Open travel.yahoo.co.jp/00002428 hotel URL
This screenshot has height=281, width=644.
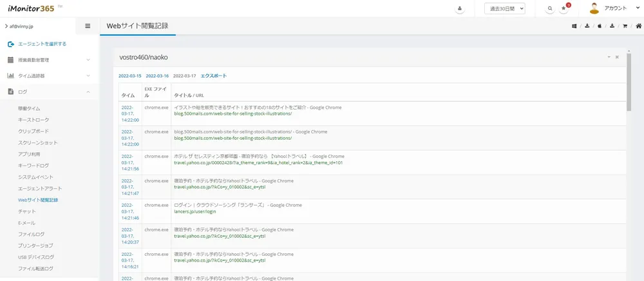(x=258, y=162)
